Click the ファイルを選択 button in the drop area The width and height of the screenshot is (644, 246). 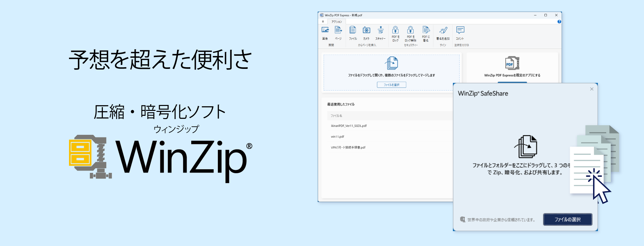391,85
